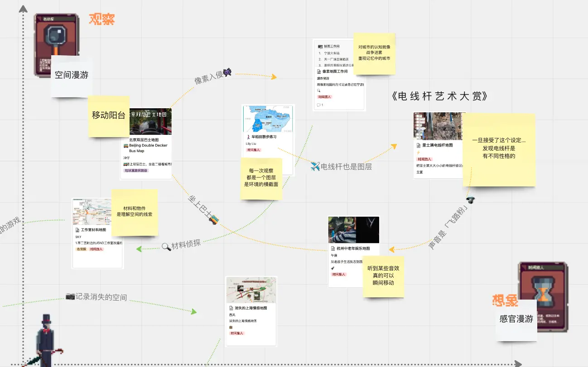Click the 地球漫游探测器 purple tag
This screenshot has height=367, width=588.
136,171
